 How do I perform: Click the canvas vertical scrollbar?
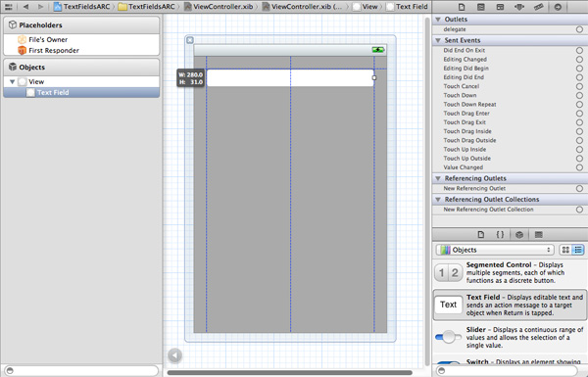(426, 191)
